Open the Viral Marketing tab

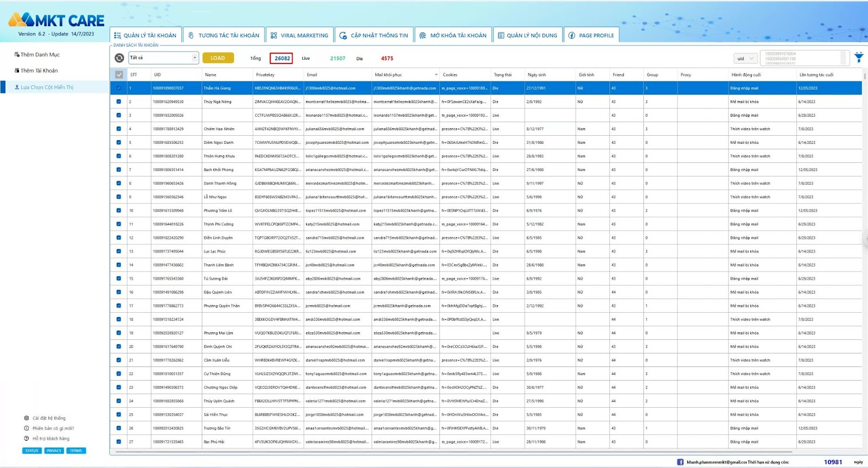pos(299,35)
